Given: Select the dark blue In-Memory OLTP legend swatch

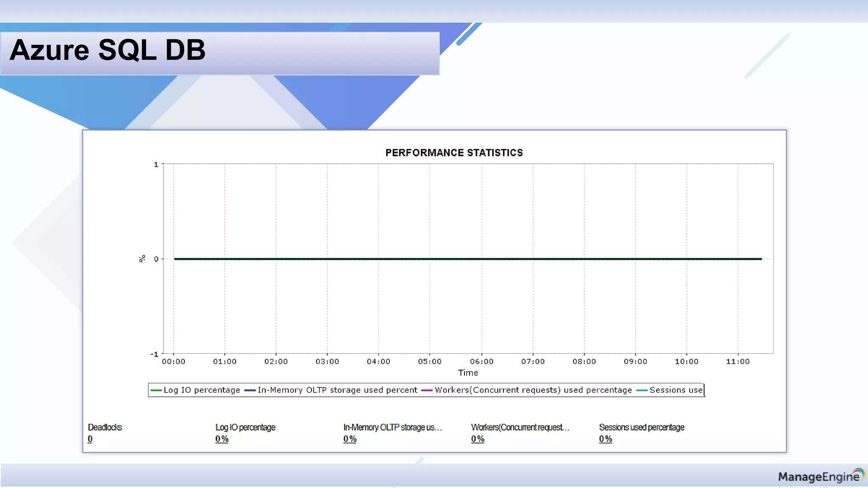Looking at the screenshot, I should coord(250,390).
